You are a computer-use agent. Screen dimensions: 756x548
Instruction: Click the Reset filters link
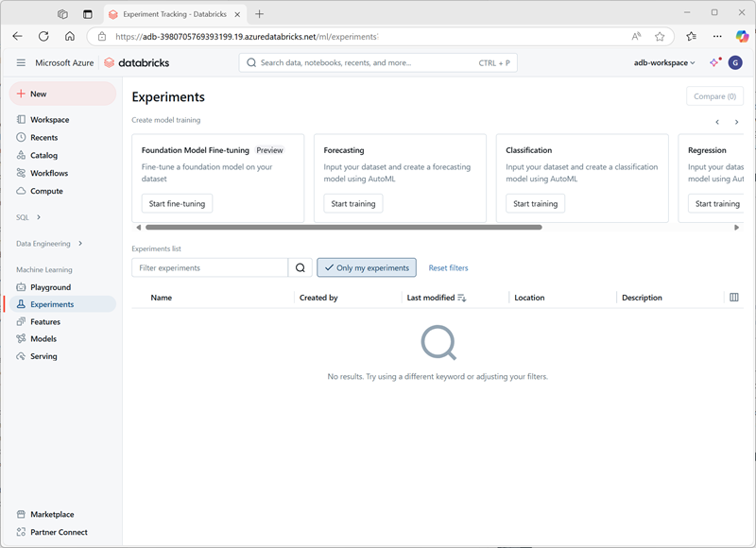pyautogui.click(x=448, y=268)
